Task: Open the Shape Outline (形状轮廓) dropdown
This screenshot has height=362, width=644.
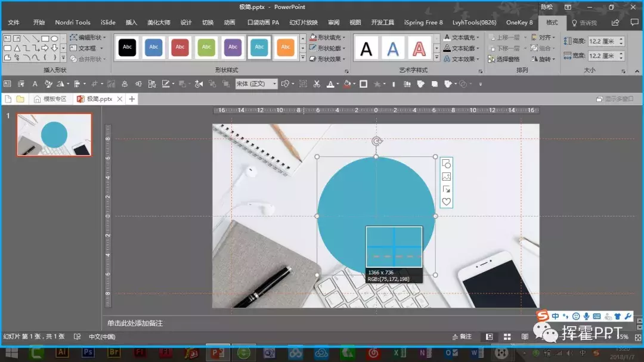Action: (x=327, y=48)
